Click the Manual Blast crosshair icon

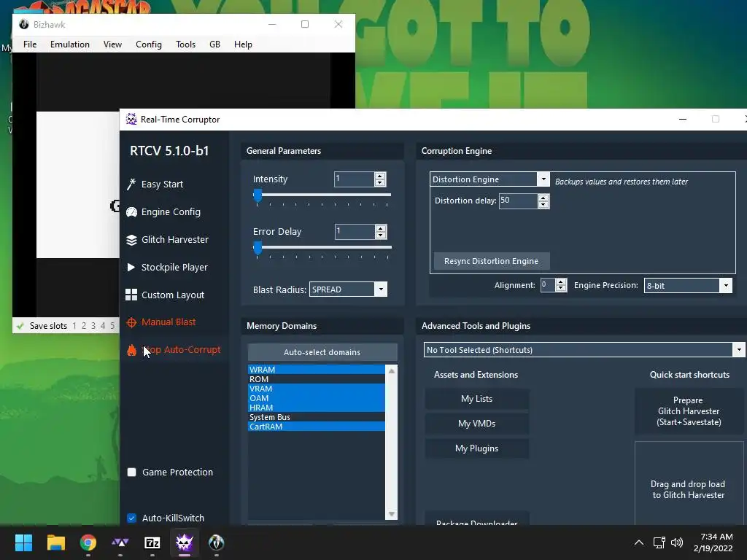point(131,322)
